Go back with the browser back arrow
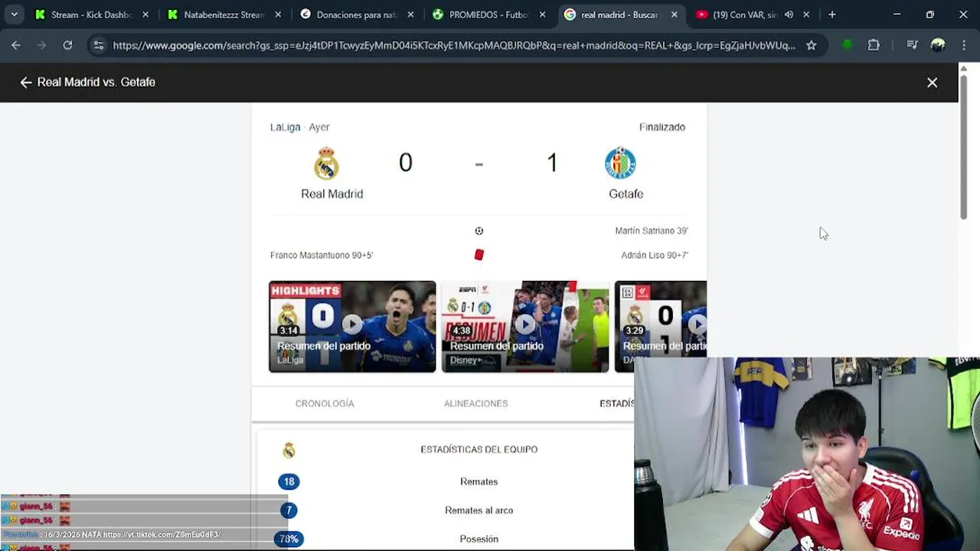This screenshot has width=980, height=551. (x=16, y=45)
